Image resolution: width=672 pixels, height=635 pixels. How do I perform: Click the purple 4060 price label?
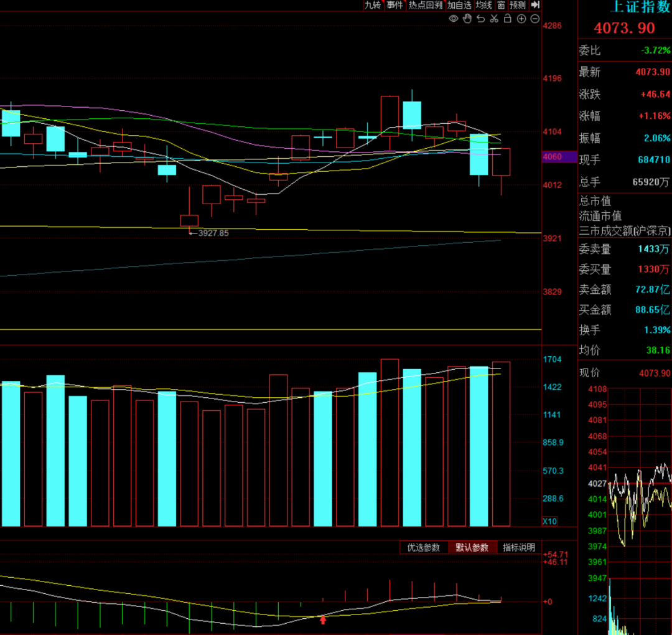(559, 156)
